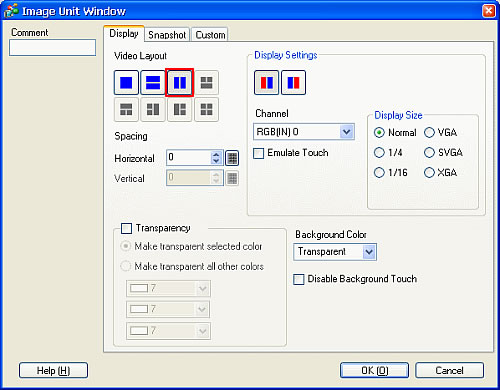The image size is (500, 390).
Task: Select the single full-screen video layout icon
Action: click(x=126, y=82)
